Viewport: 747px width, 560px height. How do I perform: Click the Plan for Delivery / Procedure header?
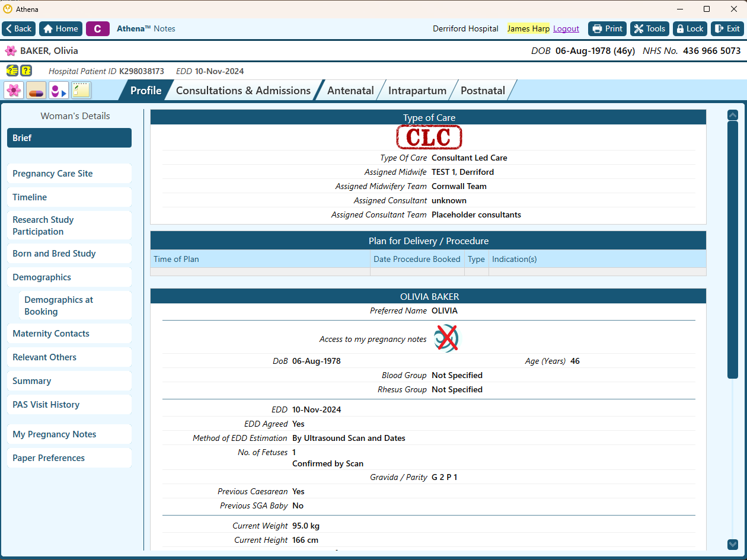pyautogui.click(x=428, y=241)
